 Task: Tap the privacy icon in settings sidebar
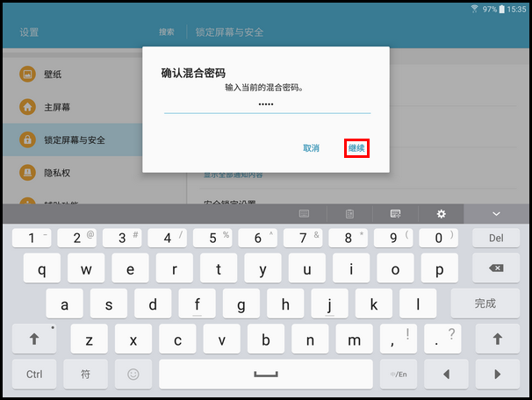click(x=27, y=173)
